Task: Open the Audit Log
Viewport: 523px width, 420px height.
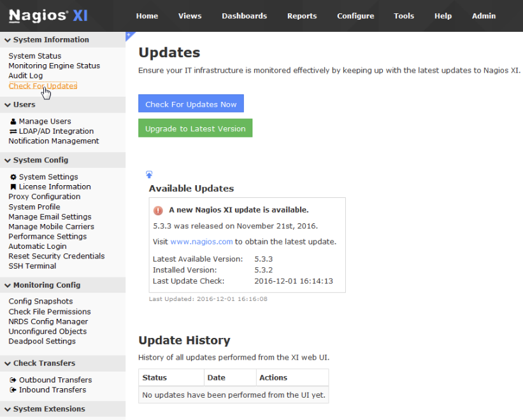Action: point(25,76)
